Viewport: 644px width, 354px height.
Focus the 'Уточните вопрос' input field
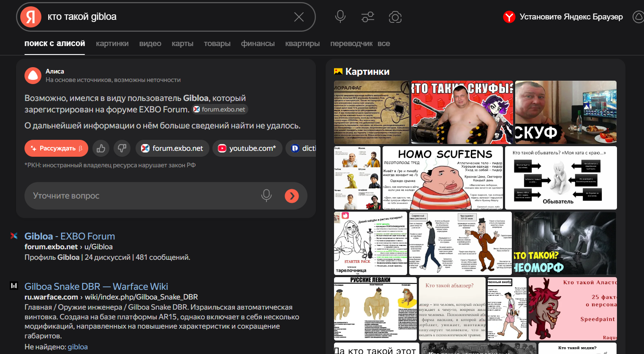click(x=166, y=196)
